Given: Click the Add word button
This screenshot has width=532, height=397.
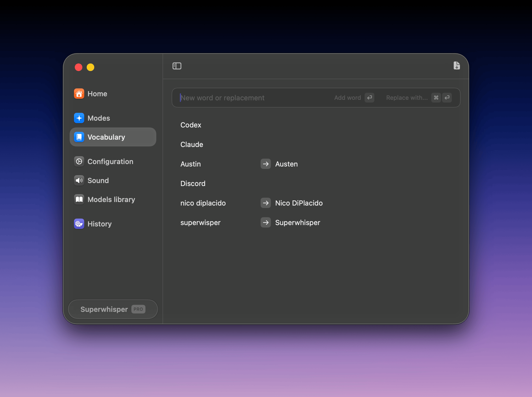Looking at the screenshot, I should pyautogui.click(x=354, y=98).
